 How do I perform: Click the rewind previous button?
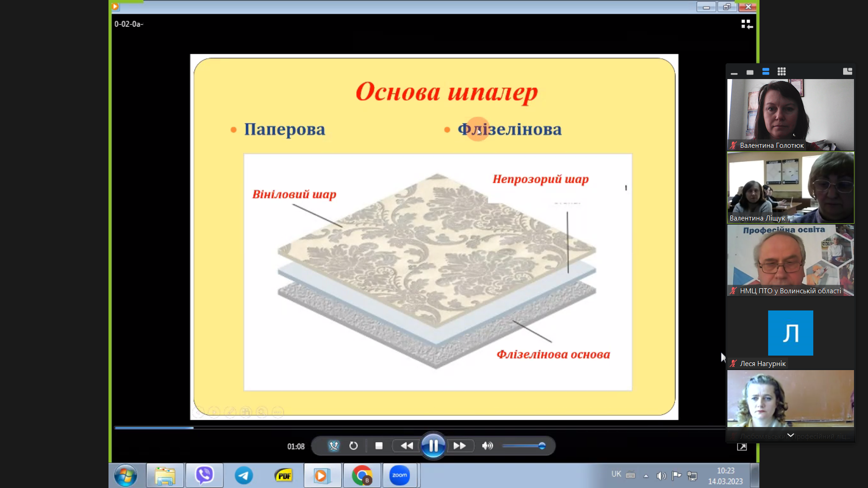pyautogui.click(x=406, y=446)
